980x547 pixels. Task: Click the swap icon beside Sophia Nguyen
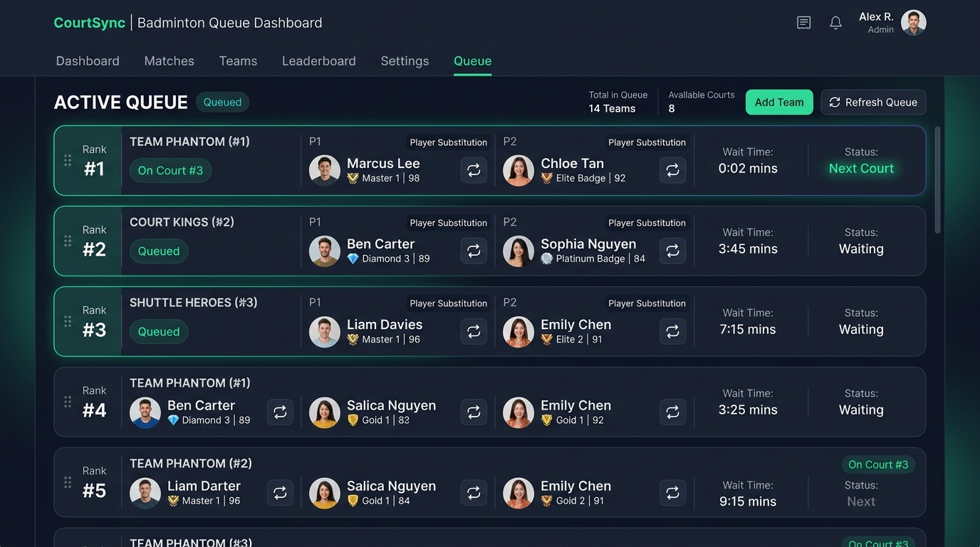672,251
